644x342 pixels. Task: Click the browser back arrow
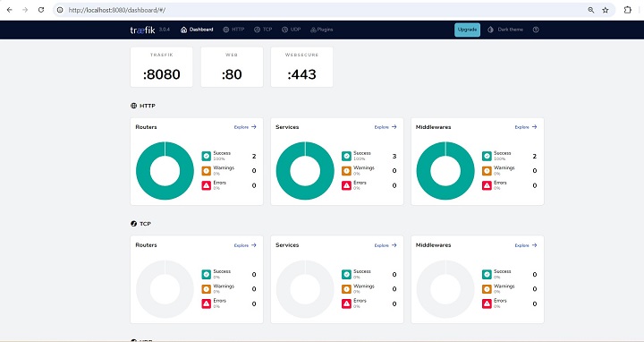[x=10, y=10]
